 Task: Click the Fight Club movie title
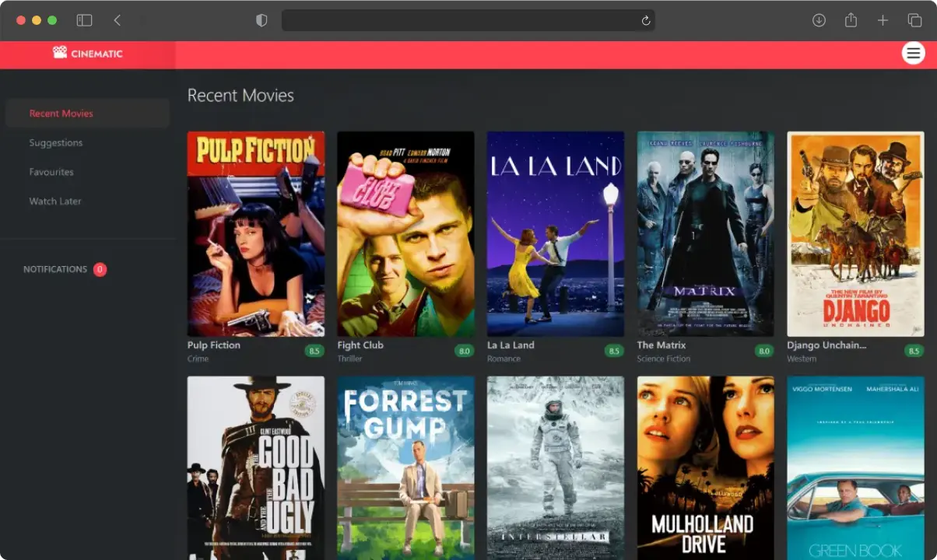[360, 345]
